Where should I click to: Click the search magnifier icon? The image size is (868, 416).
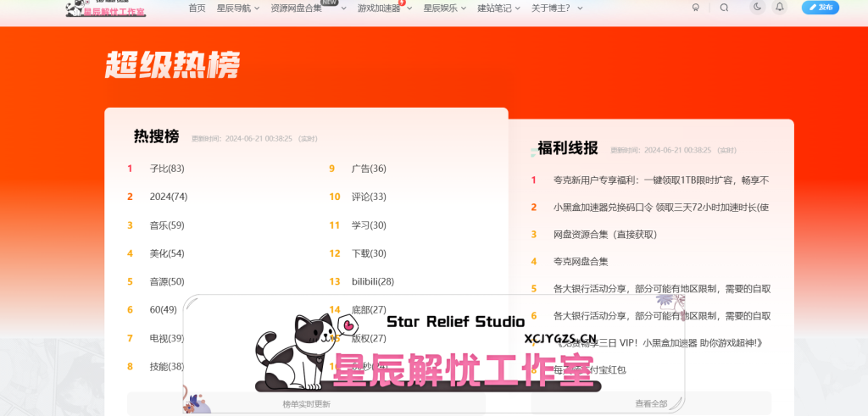point(724,8)
